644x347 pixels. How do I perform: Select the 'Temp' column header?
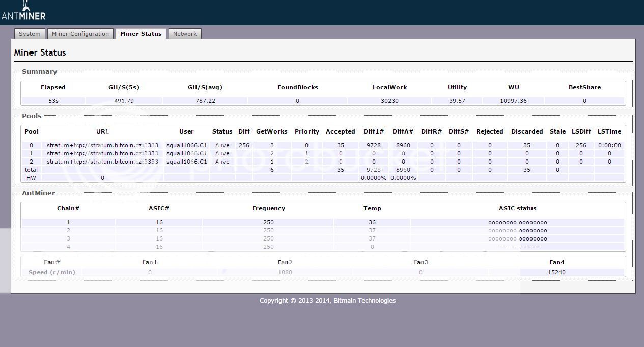pos(372,208)
